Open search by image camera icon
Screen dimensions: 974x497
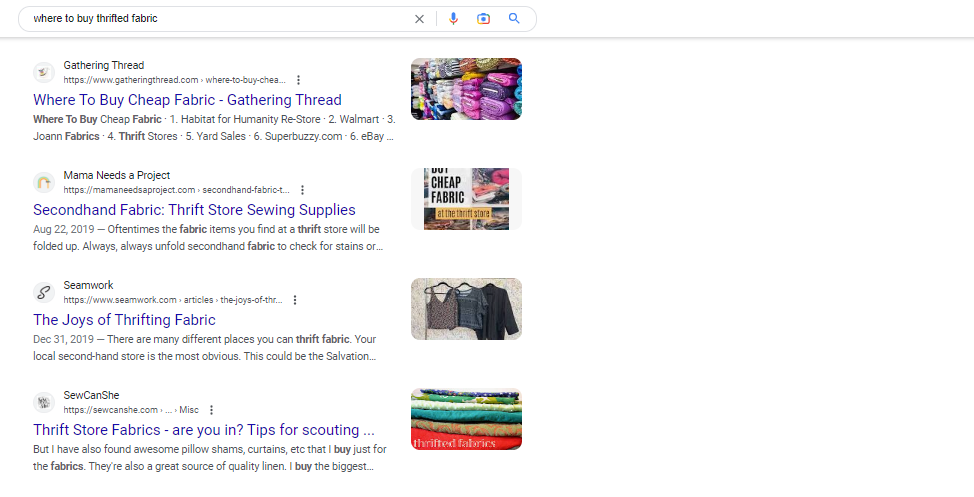(483, 19)
